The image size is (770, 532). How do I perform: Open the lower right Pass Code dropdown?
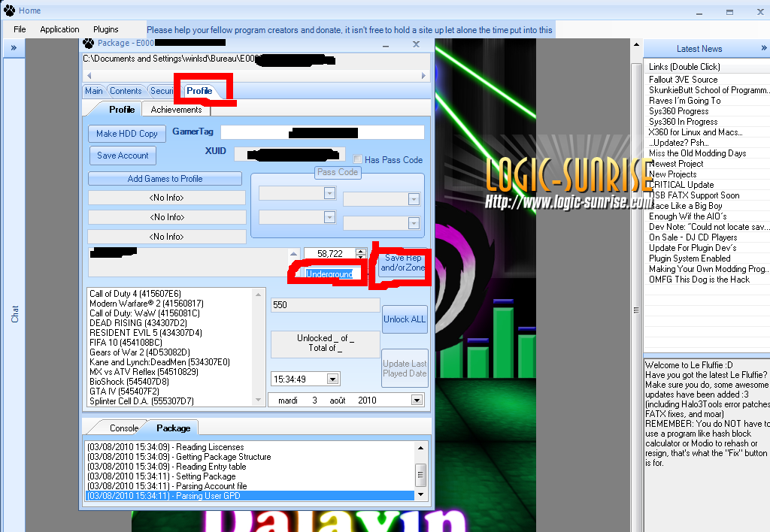tap(414, 223)
